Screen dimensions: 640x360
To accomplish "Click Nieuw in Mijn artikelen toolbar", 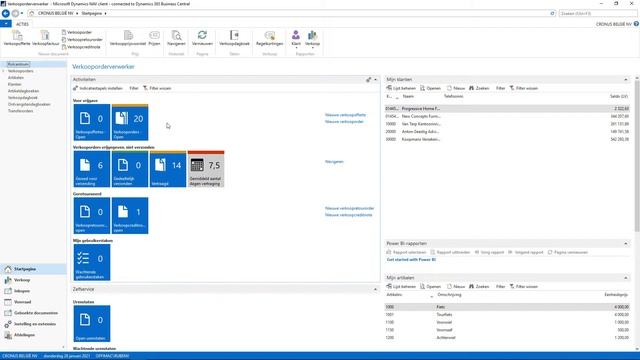I will (456, 287).
